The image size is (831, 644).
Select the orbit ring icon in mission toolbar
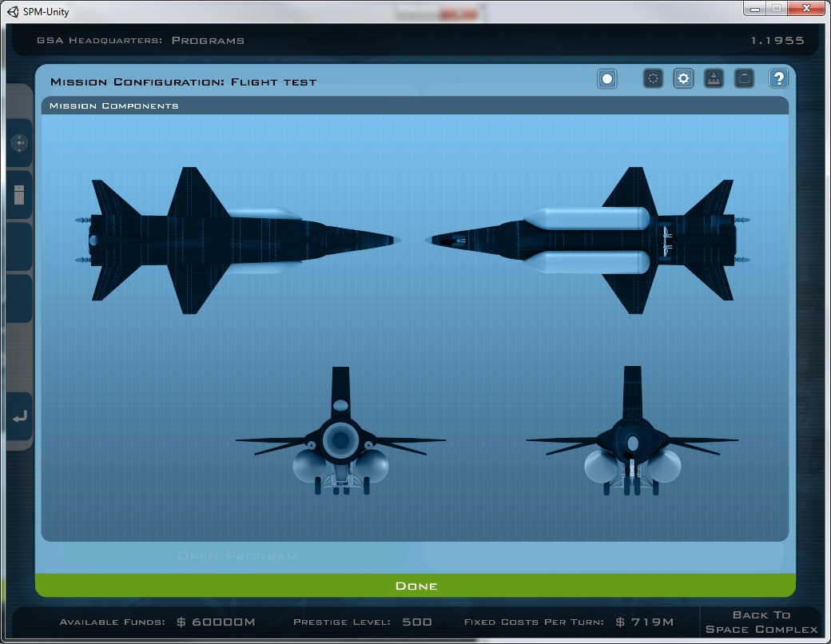pos(744,79)
